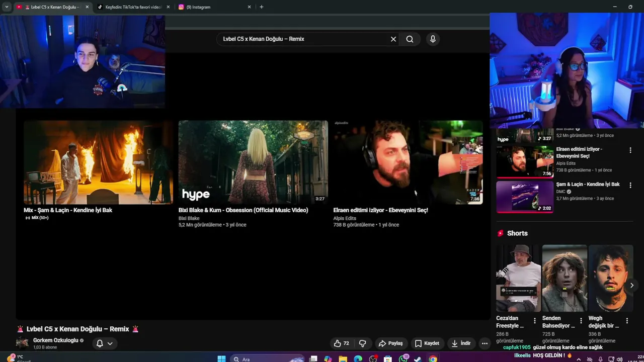The width and height of the screenshot is (644, 362).
Task: Open the large Elraen editimi izliyor thumbnail
Action: click(x=408, y=162)
